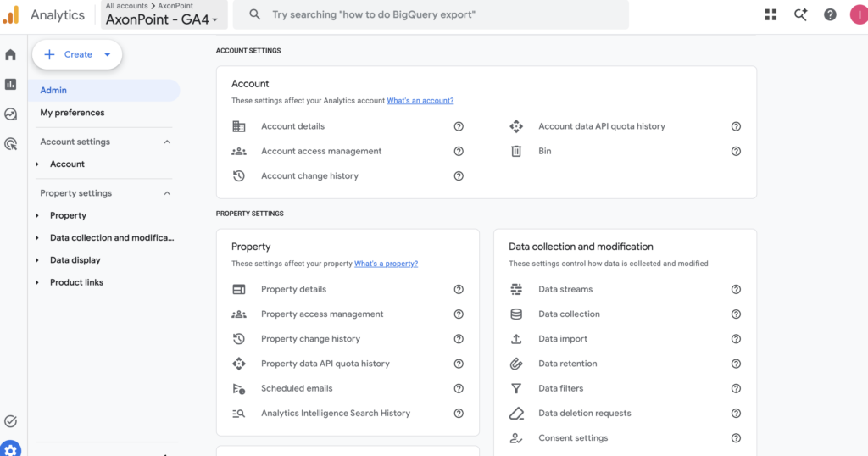Open the Help icon in top bar
This screenshot has height=456, width=868.
click(x=830, y=15)
